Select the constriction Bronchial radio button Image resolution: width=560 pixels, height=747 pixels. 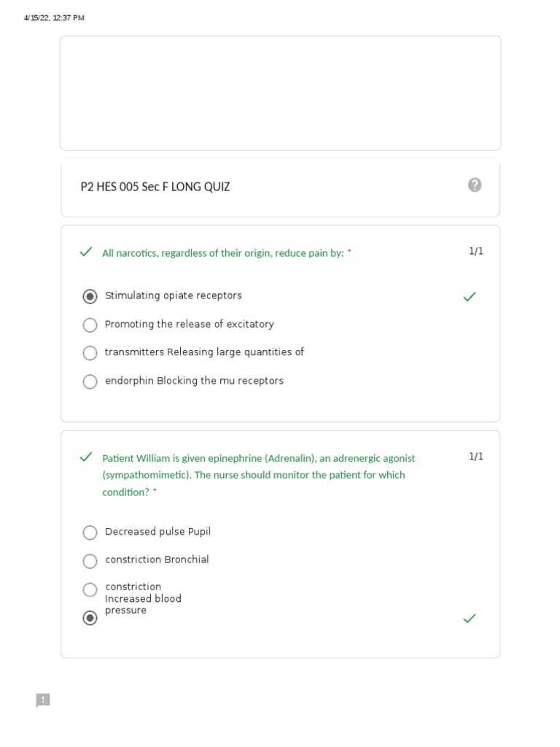tap(90, 561)
